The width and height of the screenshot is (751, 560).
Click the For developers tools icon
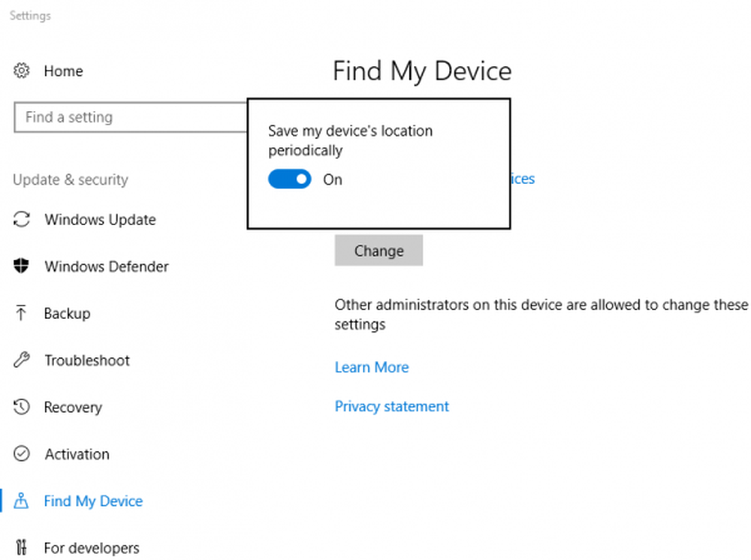coord(22,548)
